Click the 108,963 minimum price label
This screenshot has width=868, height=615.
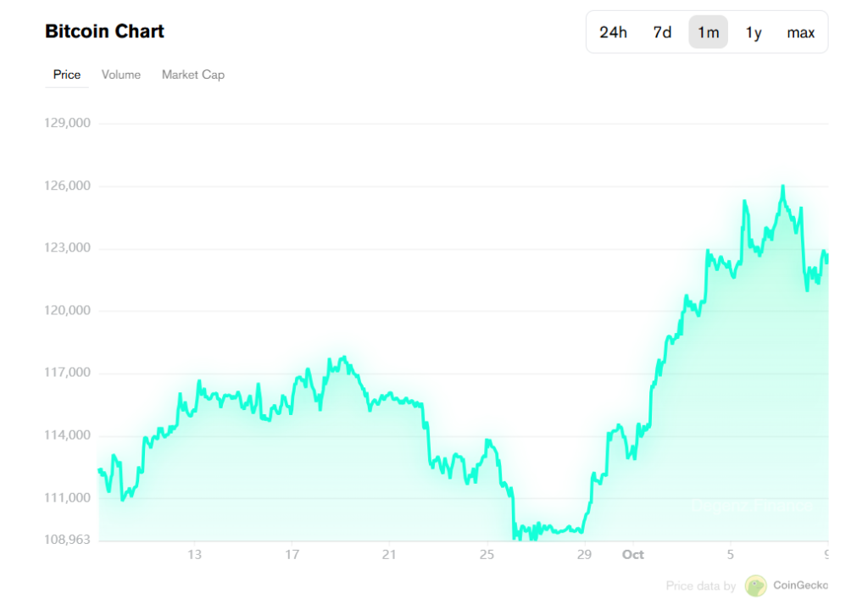[x=68, y=539]
